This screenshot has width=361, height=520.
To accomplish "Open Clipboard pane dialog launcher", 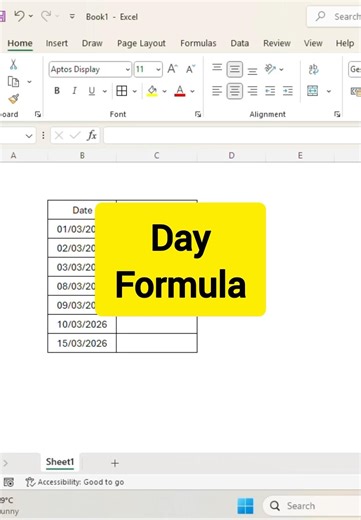I will coord(38,114).
